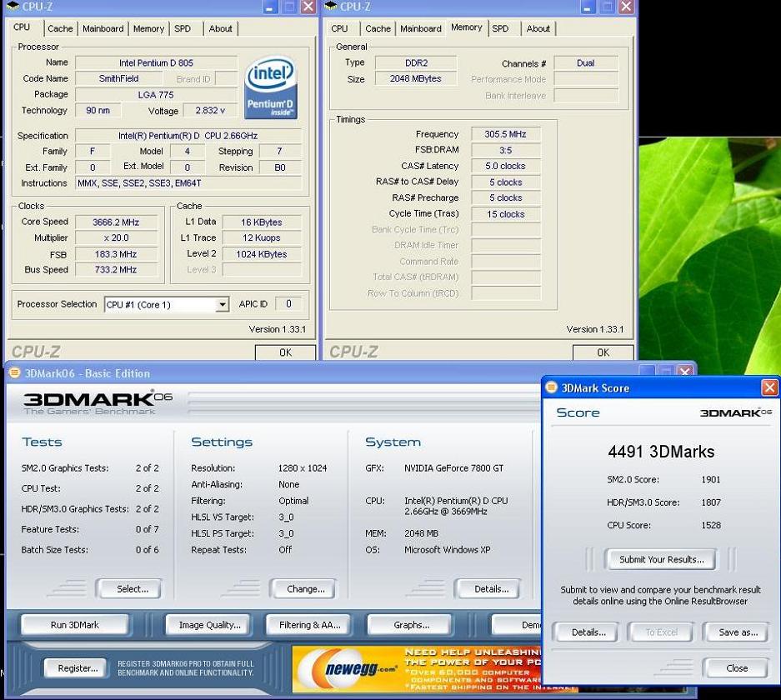This screenshot has height=700, width=781.
Task: Click the 4491 3DMarks score text
Action: pyautogui.click(x=661, y=452)
